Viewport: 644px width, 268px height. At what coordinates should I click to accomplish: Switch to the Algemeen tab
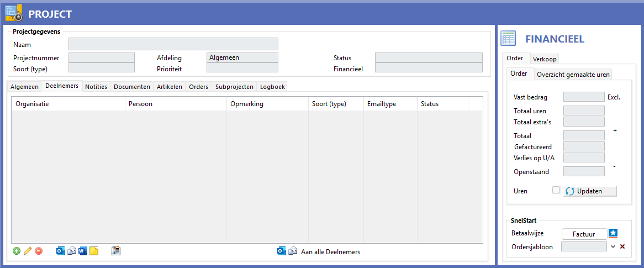(25, 87)
